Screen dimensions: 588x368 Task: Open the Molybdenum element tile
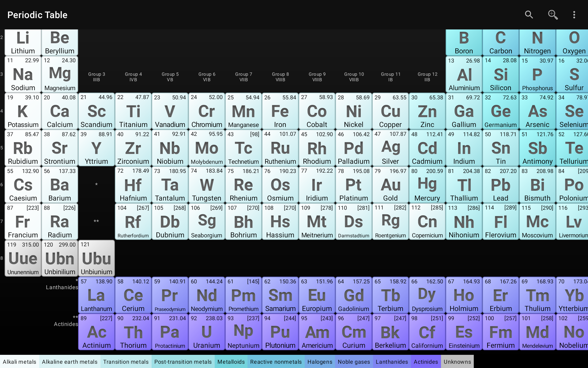(x=207, y=148)
